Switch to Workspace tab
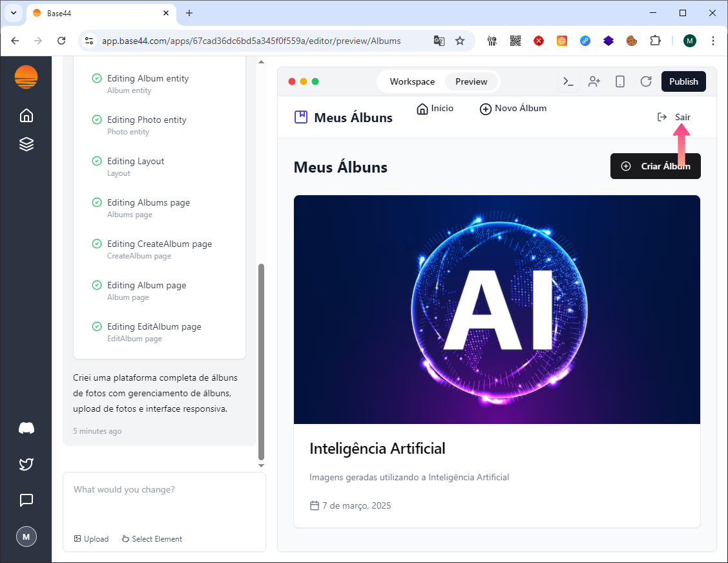The image size is (728, 563). 412,81
